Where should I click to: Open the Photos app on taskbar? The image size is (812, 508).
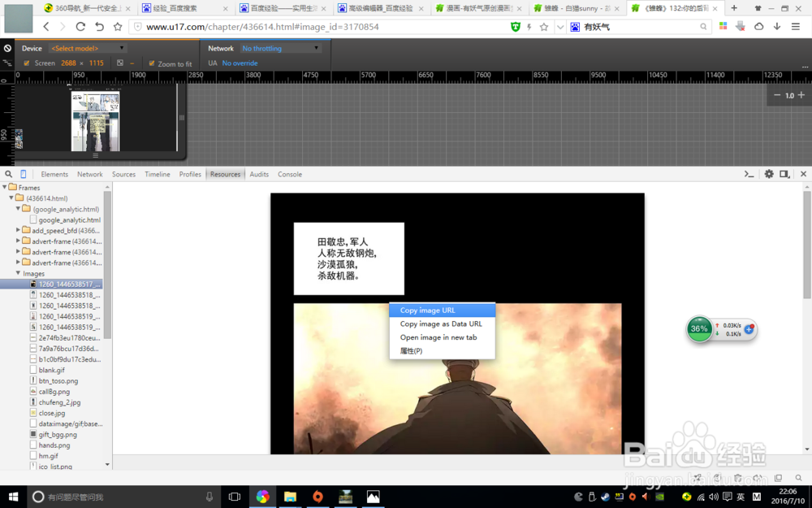point(373,497)
